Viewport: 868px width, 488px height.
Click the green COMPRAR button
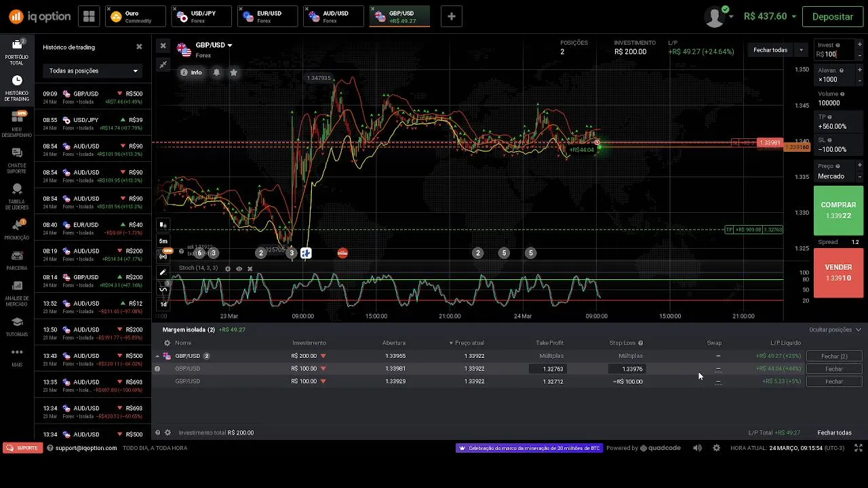pos(838,210)
